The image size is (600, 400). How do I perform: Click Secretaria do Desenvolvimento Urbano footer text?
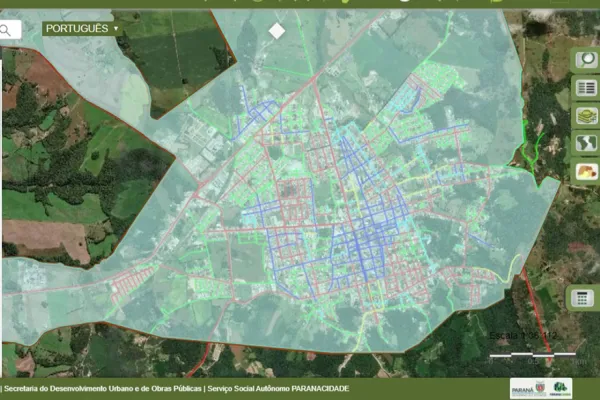tap(102, 388)
